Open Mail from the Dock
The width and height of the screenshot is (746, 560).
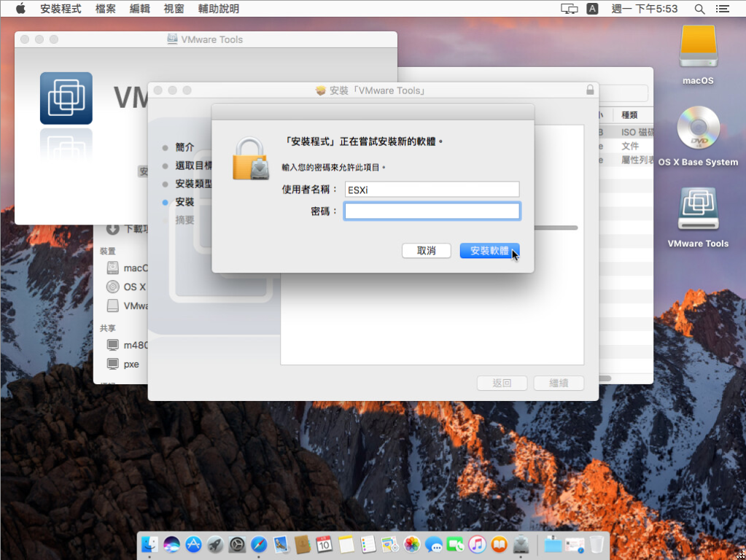(281, 544)
